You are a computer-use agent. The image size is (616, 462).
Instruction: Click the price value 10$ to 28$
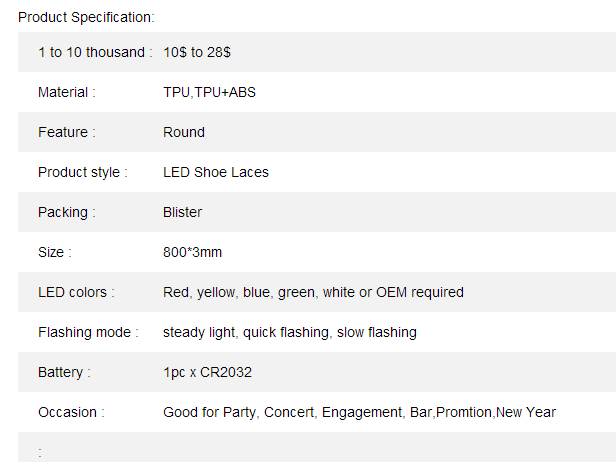tap(197, 52)
